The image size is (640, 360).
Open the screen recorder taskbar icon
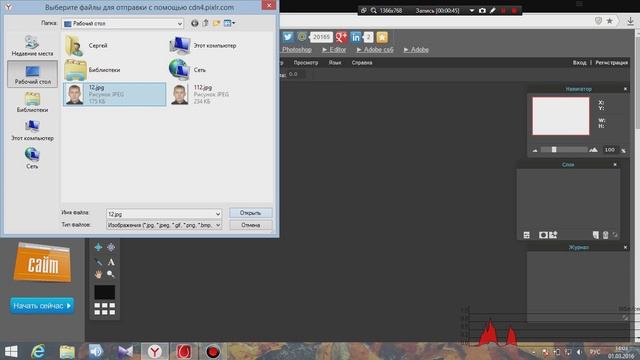tap(213, 351)
